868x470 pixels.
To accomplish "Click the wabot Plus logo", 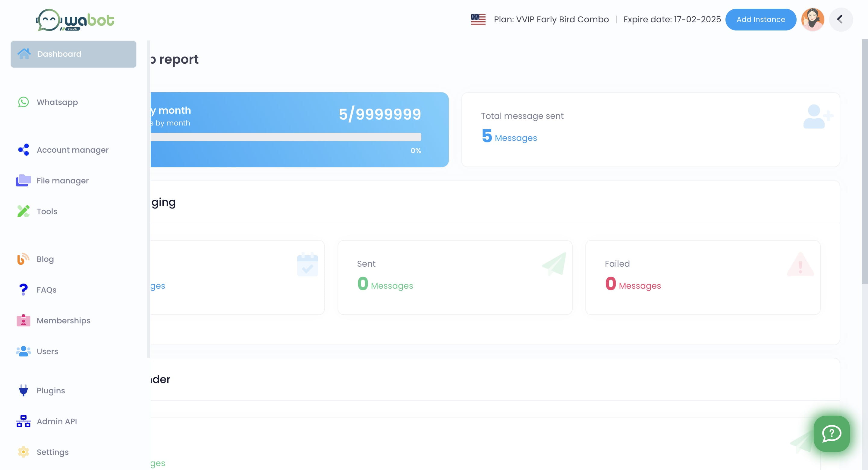I will [75, 20].
